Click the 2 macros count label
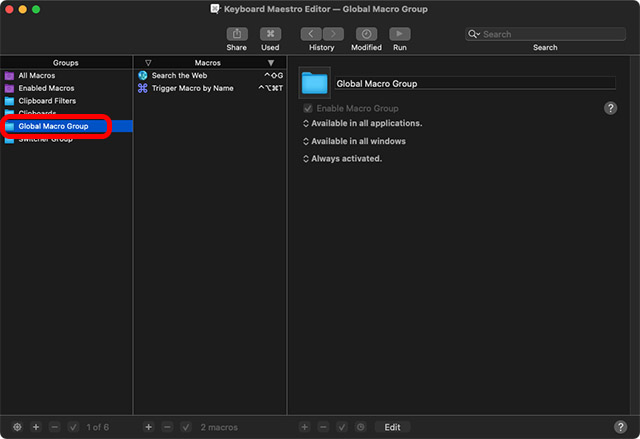Screen dimensions: 640x439 219,427
